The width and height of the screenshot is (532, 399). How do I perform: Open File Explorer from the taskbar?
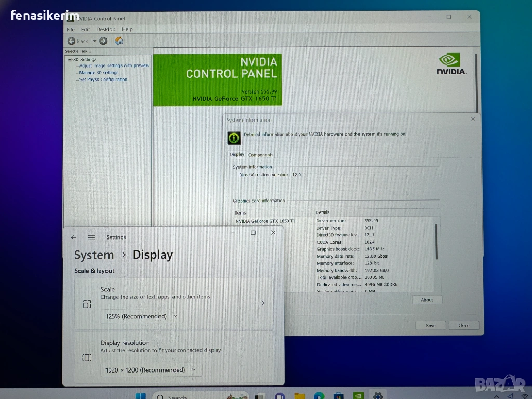300,396
